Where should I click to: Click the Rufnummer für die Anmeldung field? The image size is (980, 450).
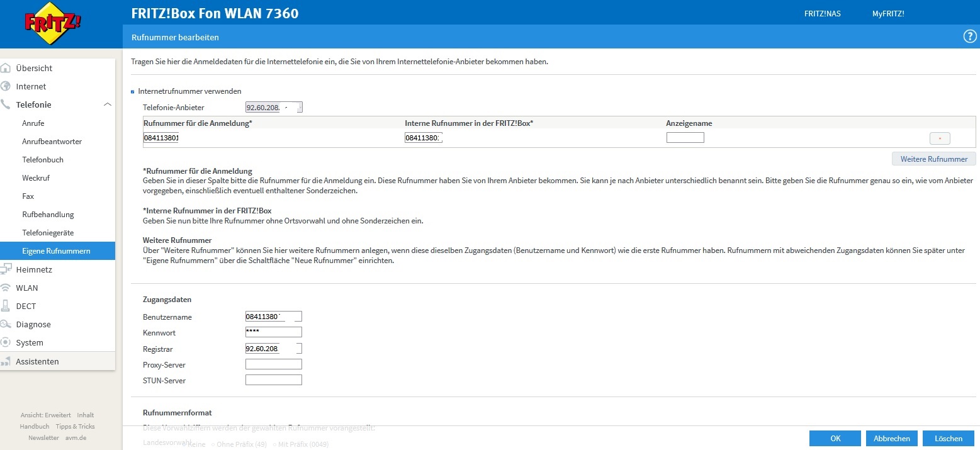coord(161,138)
